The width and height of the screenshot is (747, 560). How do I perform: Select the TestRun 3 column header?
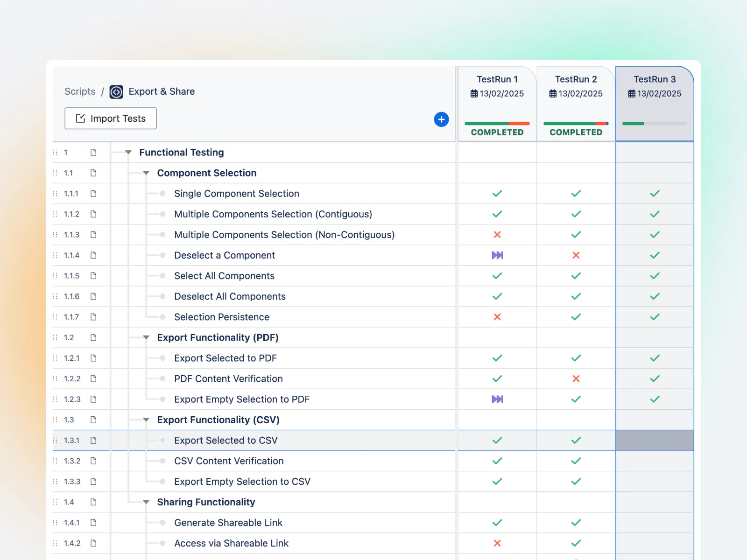pos(655,79)
